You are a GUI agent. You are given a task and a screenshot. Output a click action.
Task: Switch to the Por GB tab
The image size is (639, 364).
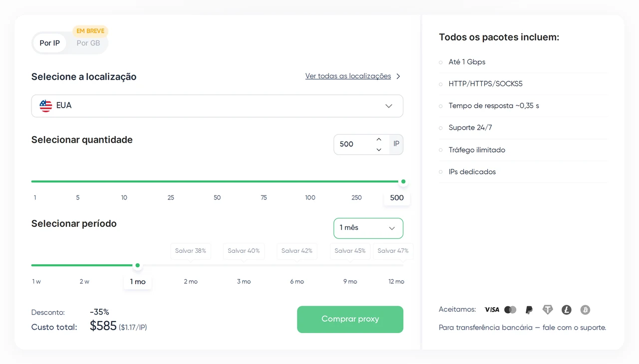[88, 43]
